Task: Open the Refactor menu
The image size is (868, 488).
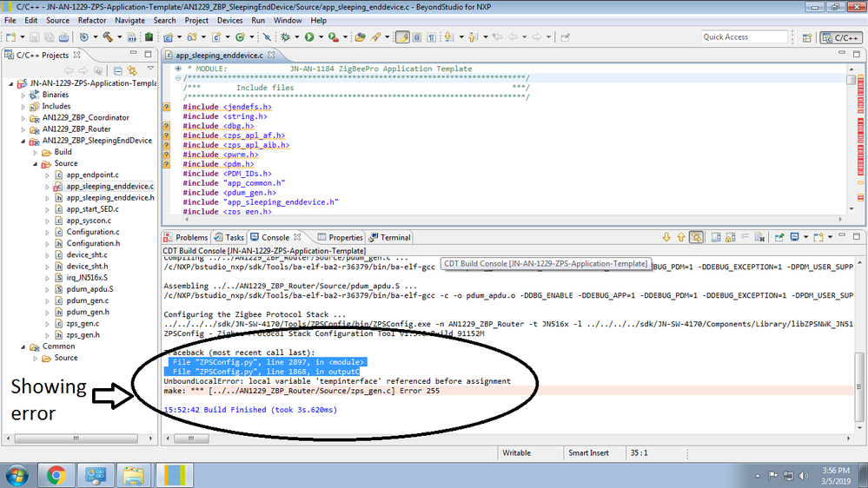Action: (x=92, y=21)
